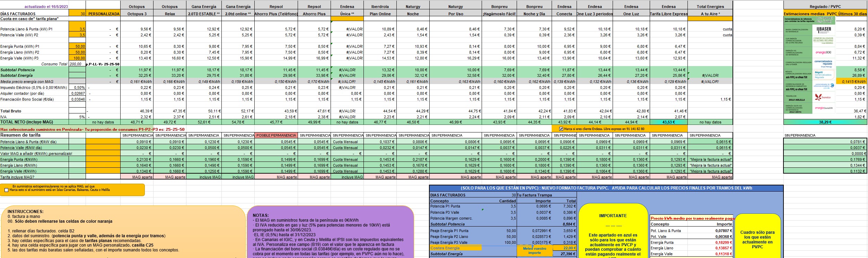The image size is (868, 258).
Task: Click the "Tarifa incluye MAG?" row label
Action: (x=17, y=177)
